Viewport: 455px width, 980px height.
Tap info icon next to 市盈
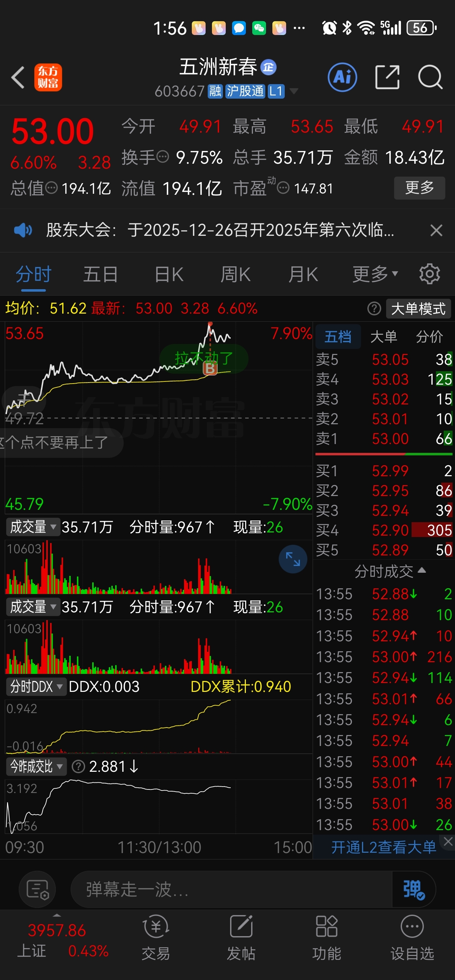[x=283, y=188]
